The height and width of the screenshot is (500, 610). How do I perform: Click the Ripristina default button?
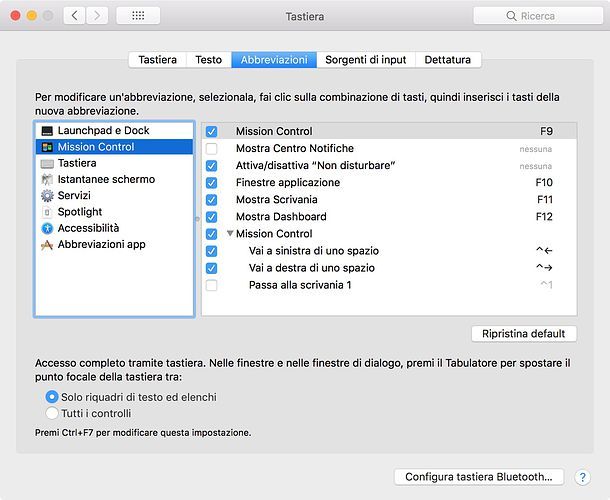524,334
